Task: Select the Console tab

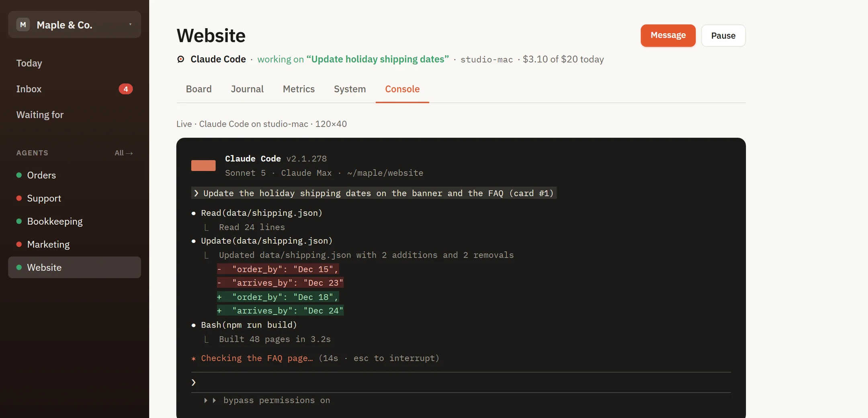Action: coord(402,89)
